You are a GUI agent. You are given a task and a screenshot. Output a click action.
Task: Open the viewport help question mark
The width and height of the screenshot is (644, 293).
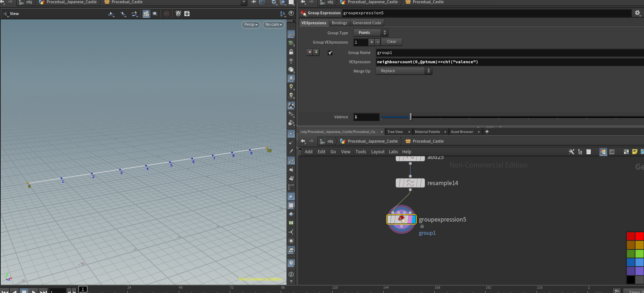point(291,14)
